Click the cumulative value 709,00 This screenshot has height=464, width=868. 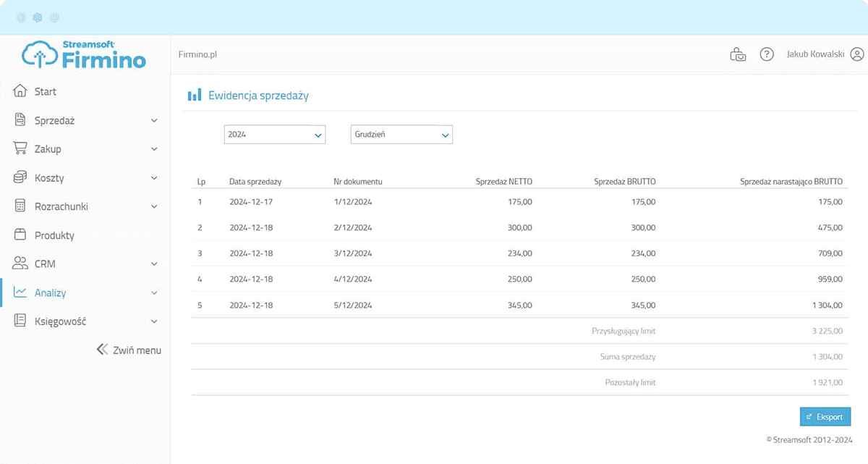(x=830, y=253)
